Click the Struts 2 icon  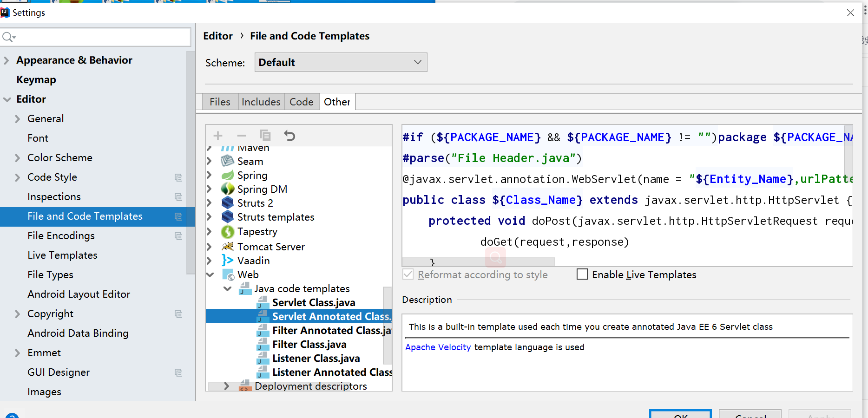click(x=227, y=203)
